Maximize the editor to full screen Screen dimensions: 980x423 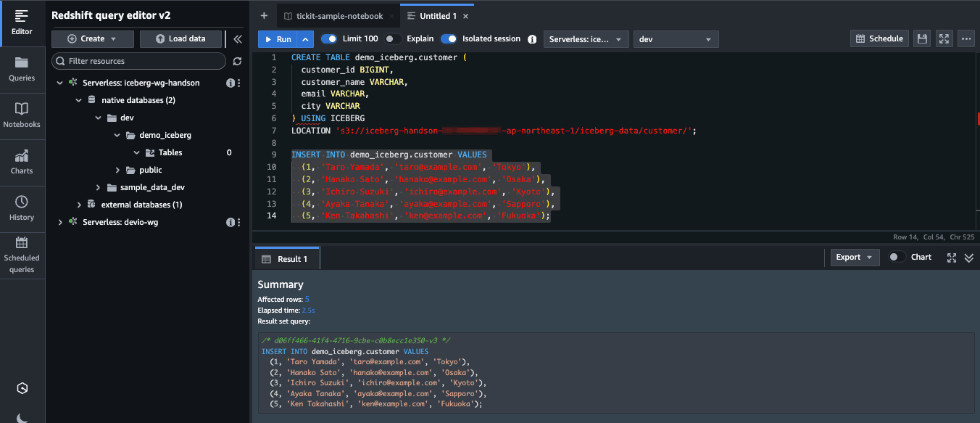tap(944, 38)
